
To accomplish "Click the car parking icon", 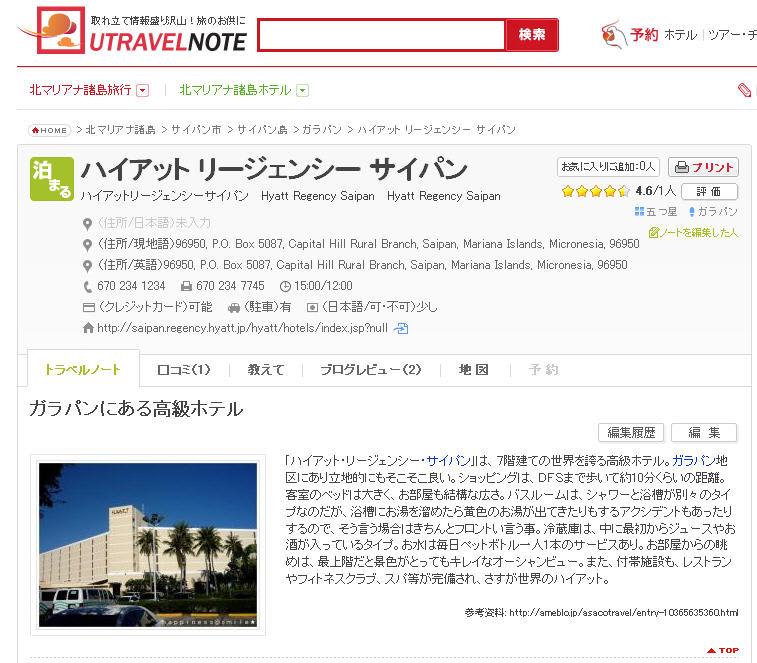I will (x=234, y=308).
